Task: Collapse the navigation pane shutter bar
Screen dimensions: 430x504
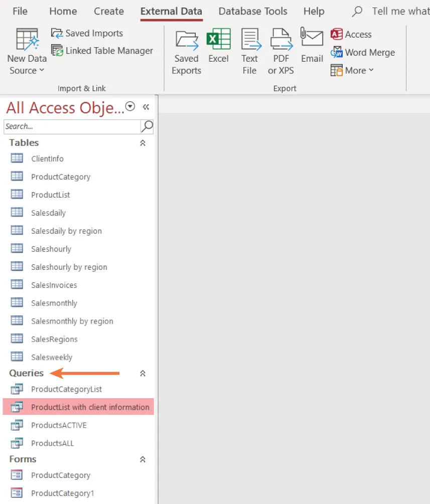Action: pos(146,107)
